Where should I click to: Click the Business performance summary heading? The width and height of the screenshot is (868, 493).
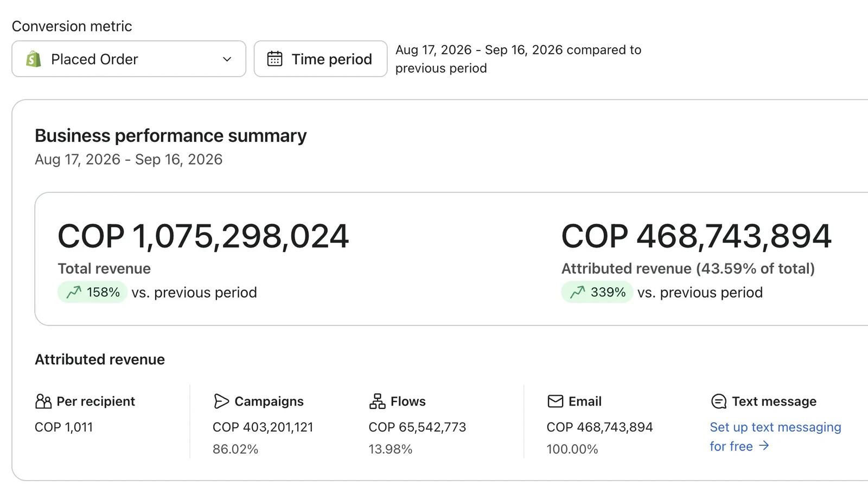171,136
